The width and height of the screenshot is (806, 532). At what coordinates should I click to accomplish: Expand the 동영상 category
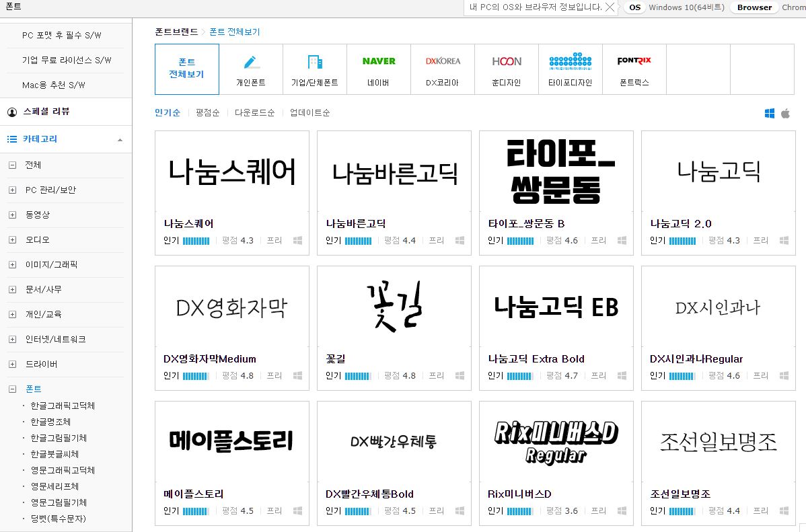point(12,215)
